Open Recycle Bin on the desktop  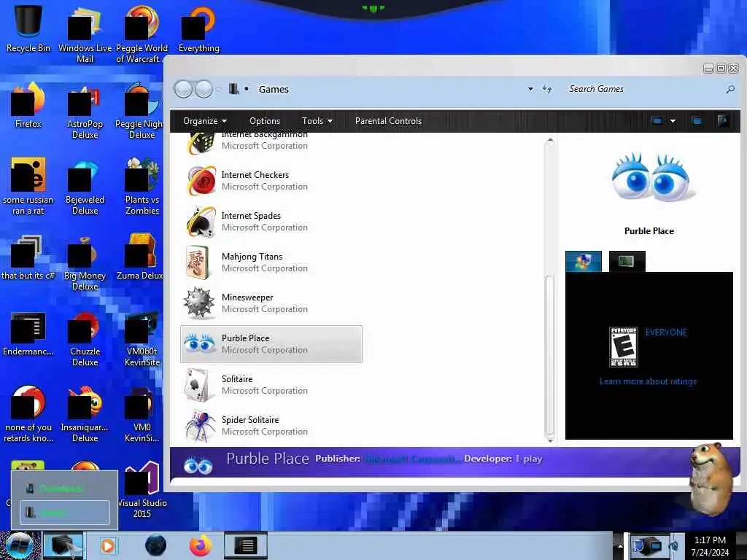(x=28, y=28)
